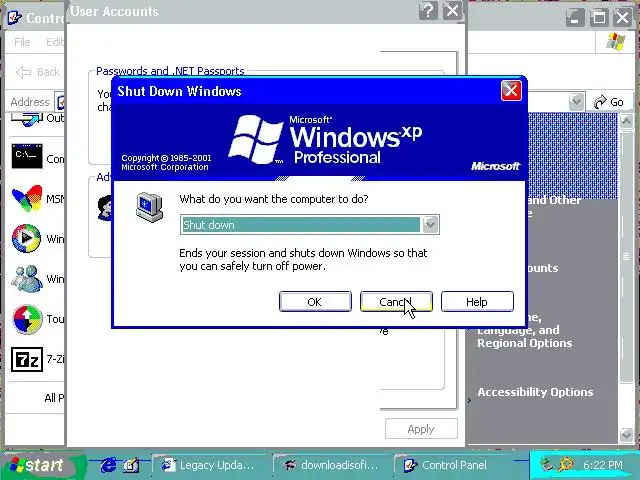Click Cancel in Shut Down Windows dialog
640x480 pixels.
point(396,302)
